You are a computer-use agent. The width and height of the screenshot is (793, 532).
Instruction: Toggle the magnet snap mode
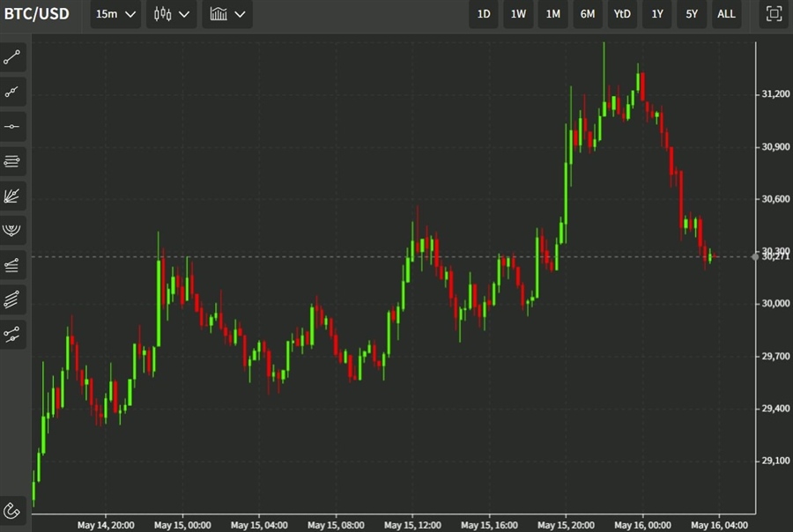click(12, 510)
